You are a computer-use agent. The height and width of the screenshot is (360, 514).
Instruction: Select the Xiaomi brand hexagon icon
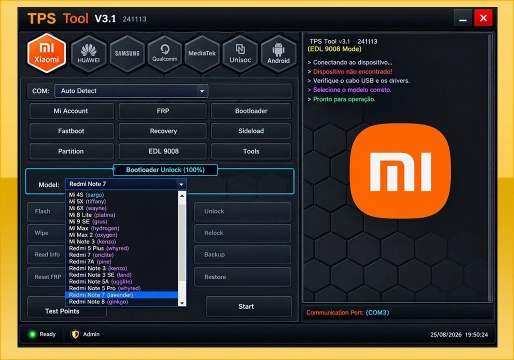pyautogui.click(x=47, y=53)
